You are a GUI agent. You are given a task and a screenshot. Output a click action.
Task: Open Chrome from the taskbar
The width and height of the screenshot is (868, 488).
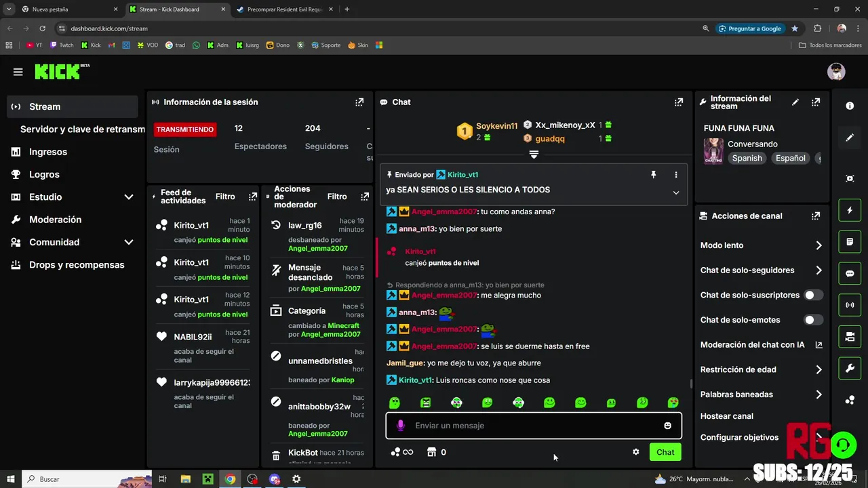point(230,479)
